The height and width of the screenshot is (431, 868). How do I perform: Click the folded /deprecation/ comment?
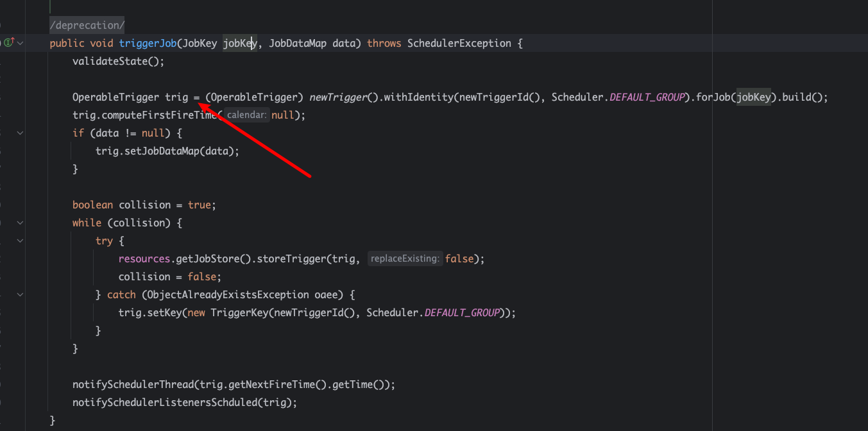[87, 25]
